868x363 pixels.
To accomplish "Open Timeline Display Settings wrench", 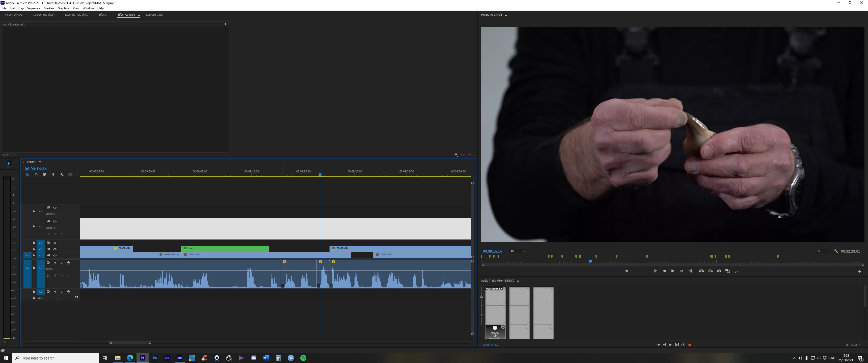I will 62,174.
